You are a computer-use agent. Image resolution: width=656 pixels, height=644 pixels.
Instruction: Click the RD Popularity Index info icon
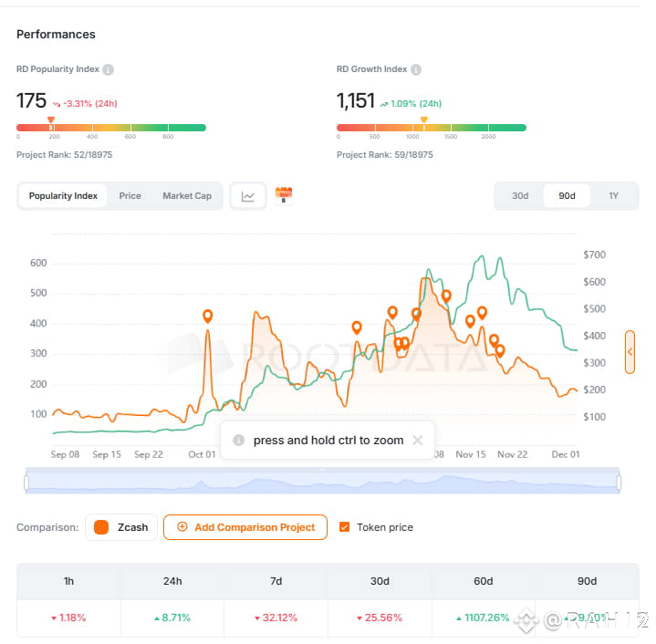click(108, 69)
